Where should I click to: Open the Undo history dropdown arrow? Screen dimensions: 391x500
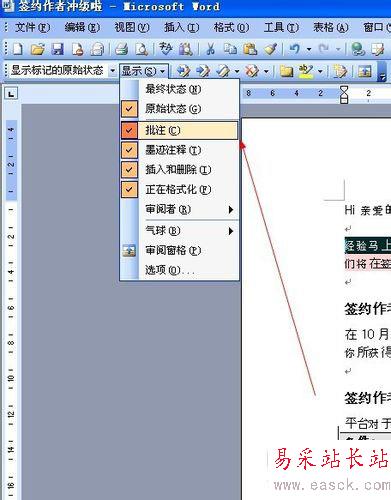(309, 49)
